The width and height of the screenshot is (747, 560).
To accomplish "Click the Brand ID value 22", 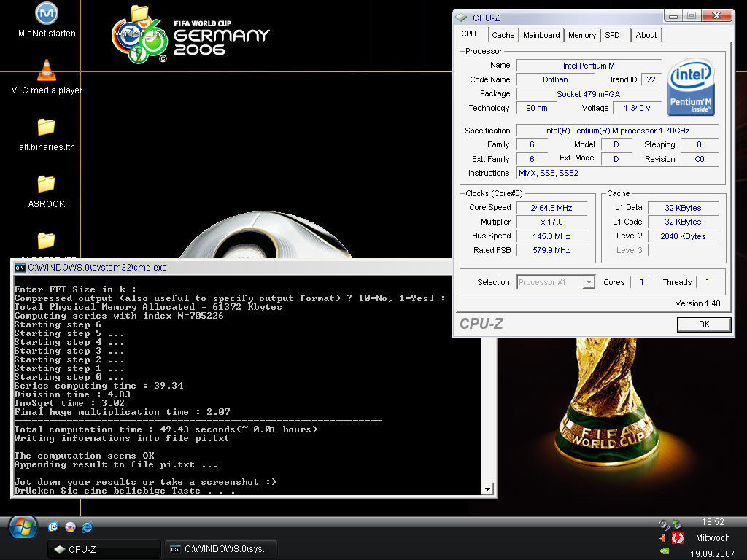I will pos(651,79).
